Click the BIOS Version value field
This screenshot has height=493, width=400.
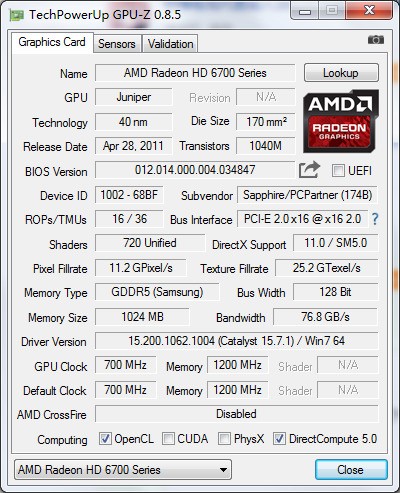pos(195,170)
